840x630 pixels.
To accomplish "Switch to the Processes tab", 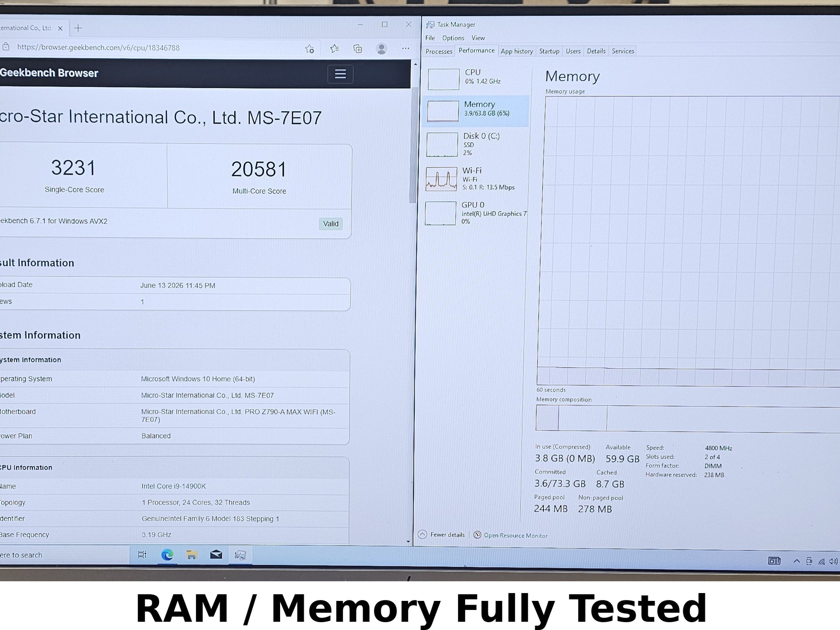I will [439, 51].
